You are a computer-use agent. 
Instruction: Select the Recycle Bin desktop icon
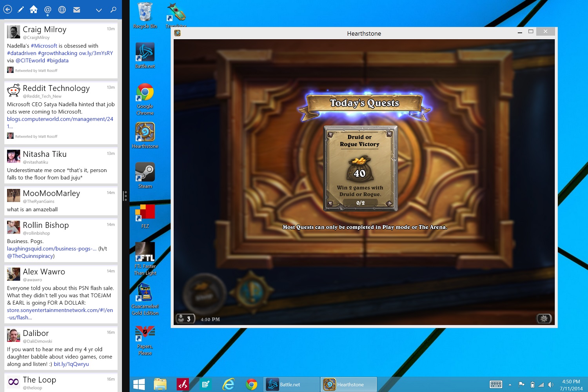pyautogui.click(x=145, y=16)
